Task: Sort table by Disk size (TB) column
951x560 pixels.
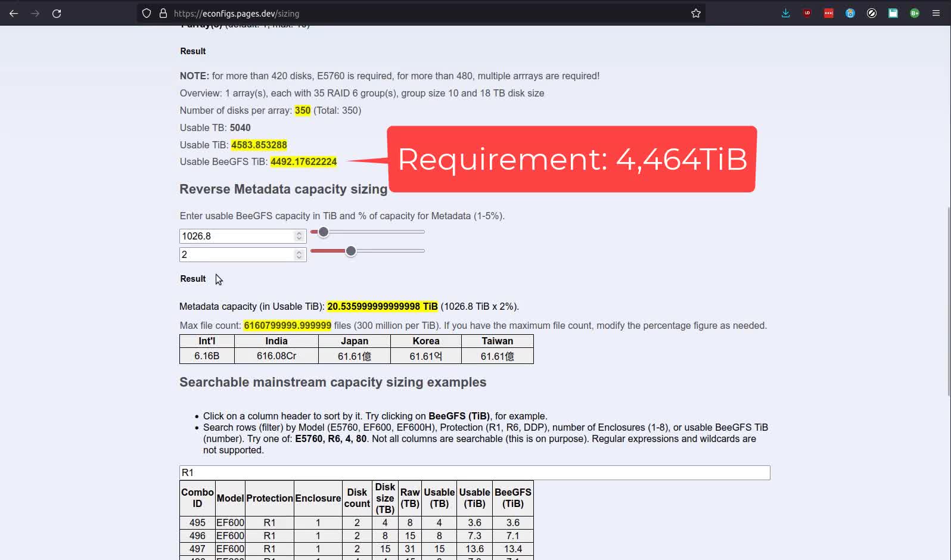Action: 385,498
